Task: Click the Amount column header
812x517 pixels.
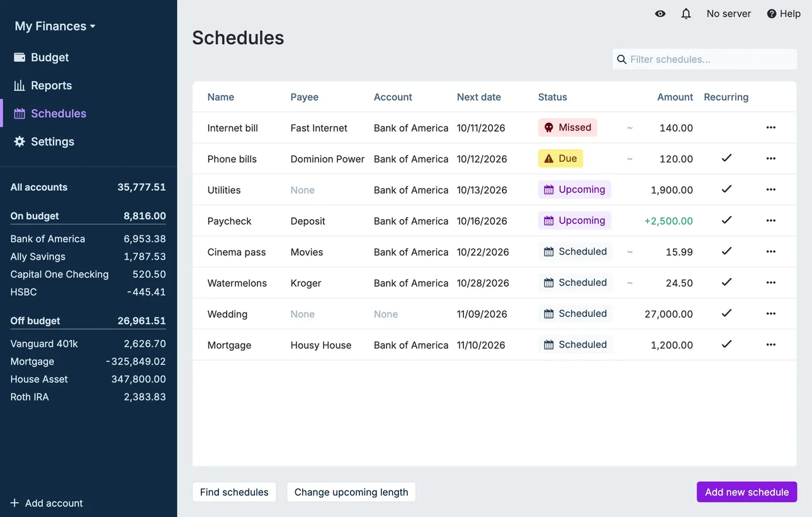Action: click(675, 97)
